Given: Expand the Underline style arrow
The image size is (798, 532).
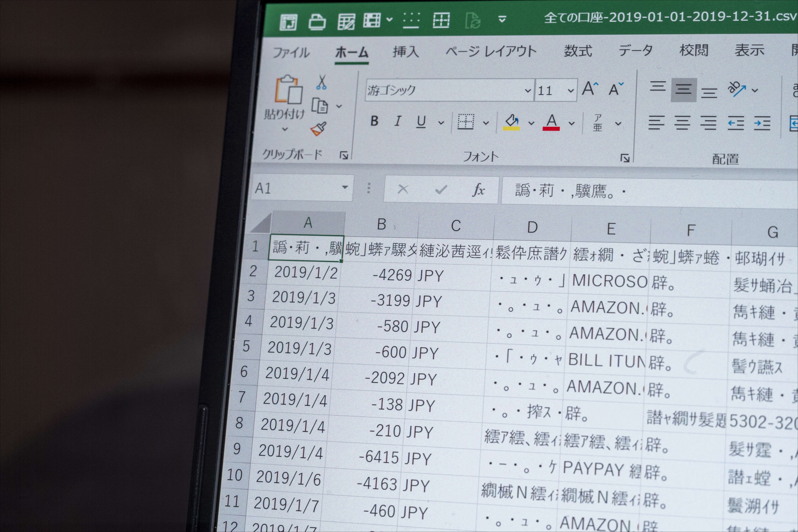Looking at the screenshot, I should pos(441,123).
